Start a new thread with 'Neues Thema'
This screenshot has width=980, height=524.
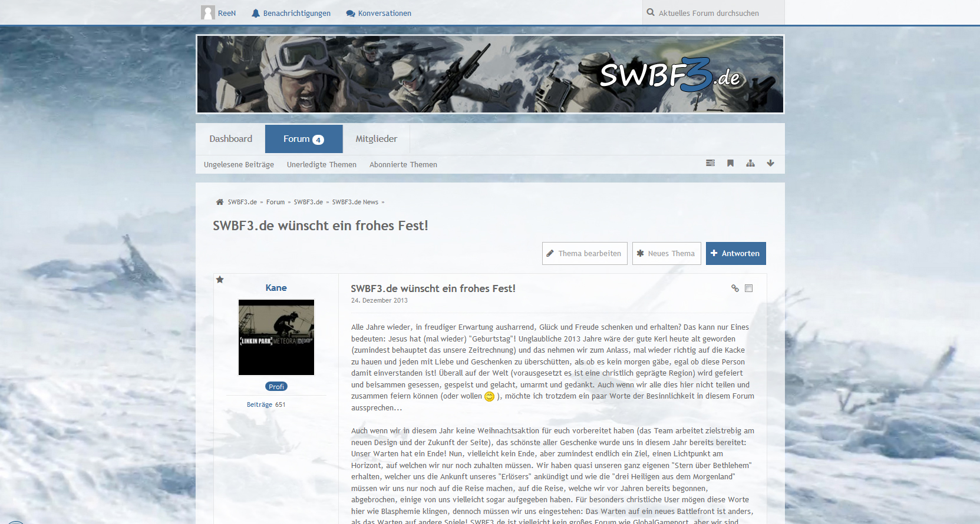point(666,254)
